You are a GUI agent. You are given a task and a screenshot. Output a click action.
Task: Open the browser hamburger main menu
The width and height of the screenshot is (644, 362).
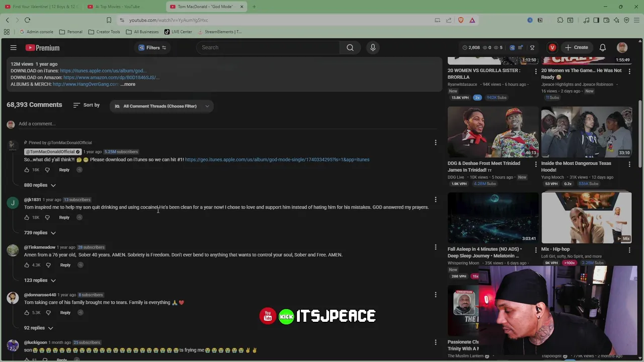click(x=636, y=20)
